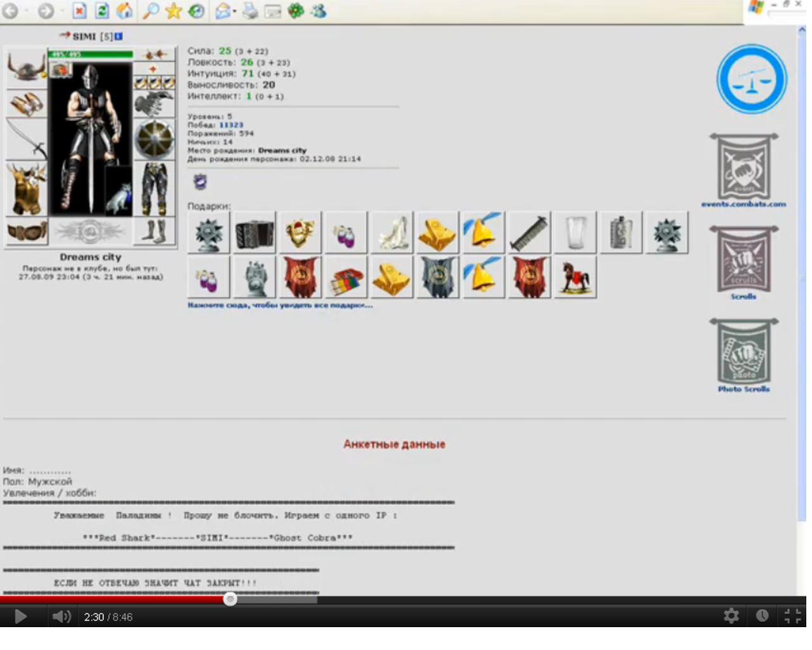Image resolution: width=812 pixels, height=650 pixels.
Task: Click the red video progress slider knob
Action: 230,599
